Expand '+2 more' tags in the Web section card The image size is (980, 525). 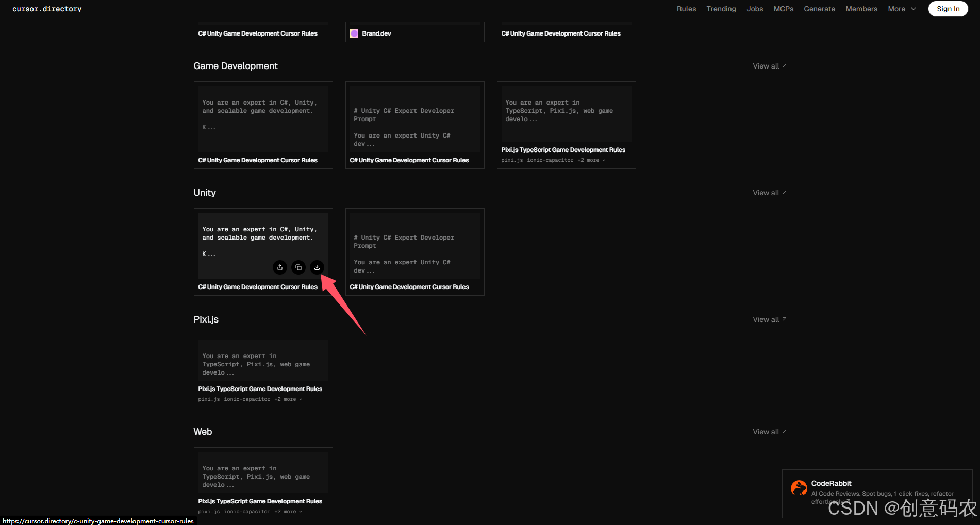tap(288, 512)
